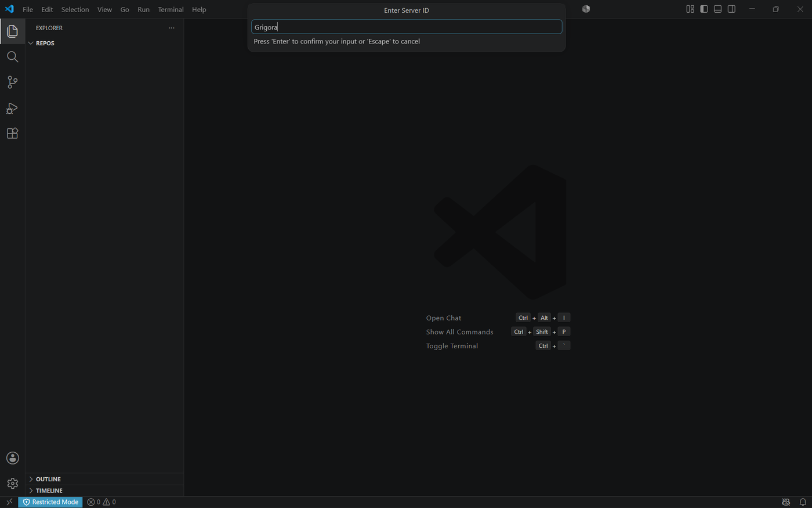
Task: Open the Accounts menu icon
Action: click(x=12, y=458)
